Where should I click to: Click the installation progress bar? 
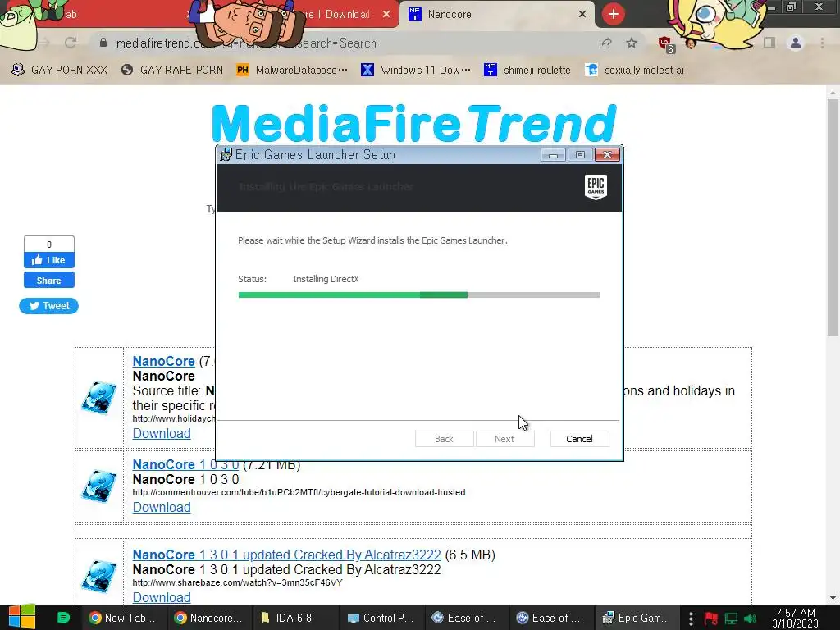point(419,294)
